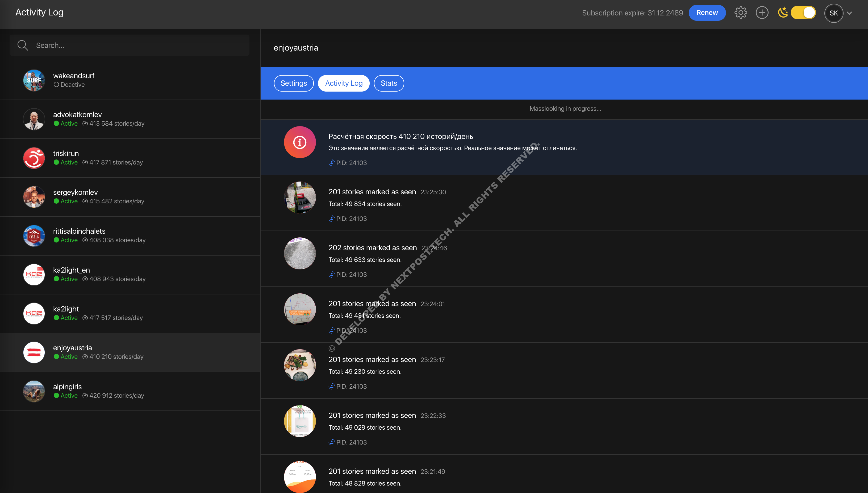Image resolution: width=868 pixels, height=493 pixels.
Task: Open the SK profile avatar menu
Action: 833,13
